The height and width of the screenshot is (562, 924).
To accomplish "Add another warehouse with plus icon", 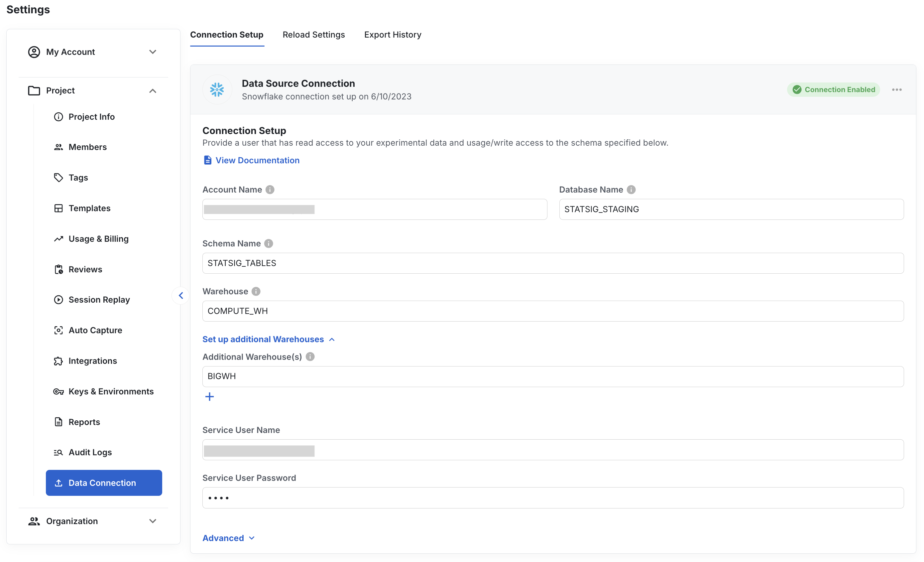I will tap(210, 396).
